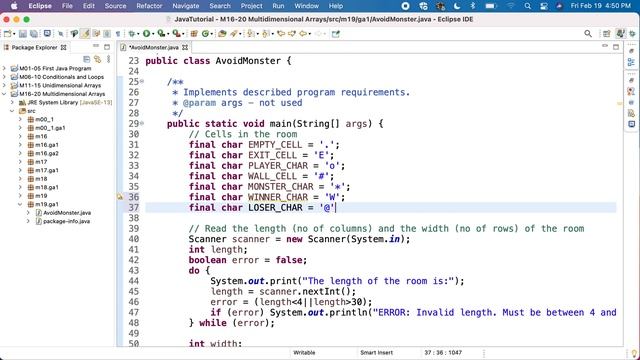640x360 pixels.
Task: Create a new Java package icon
Action: click(194, 34)
